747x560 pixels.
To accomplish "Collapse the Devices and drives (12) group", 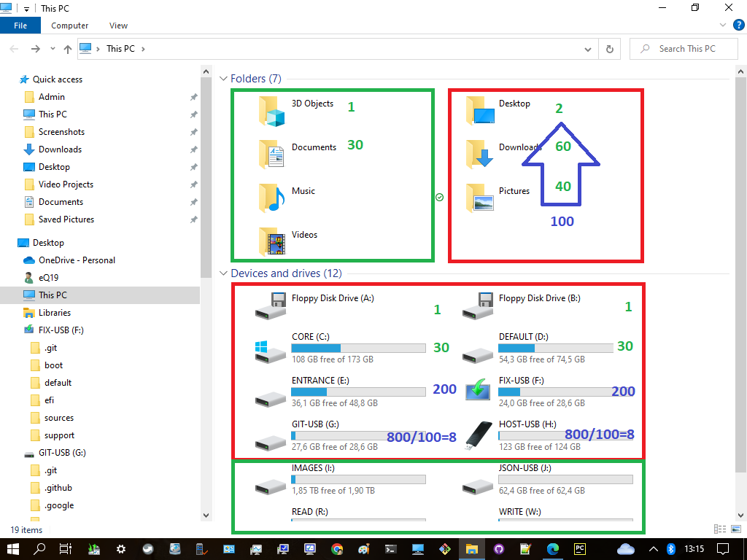I will point(223,273).
